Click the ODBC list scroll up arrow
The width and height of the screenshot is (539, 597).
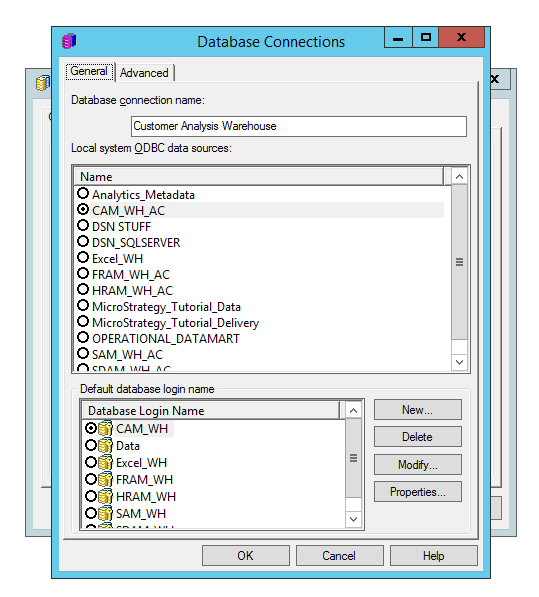coord(459,177)
